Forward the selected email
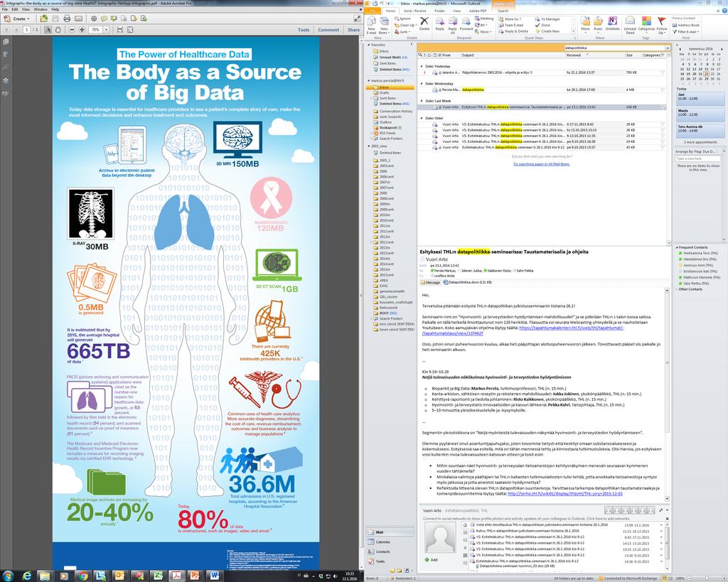The height and width of the screenshot is (582, 728). pyautogui.click(x=466, y=23)
